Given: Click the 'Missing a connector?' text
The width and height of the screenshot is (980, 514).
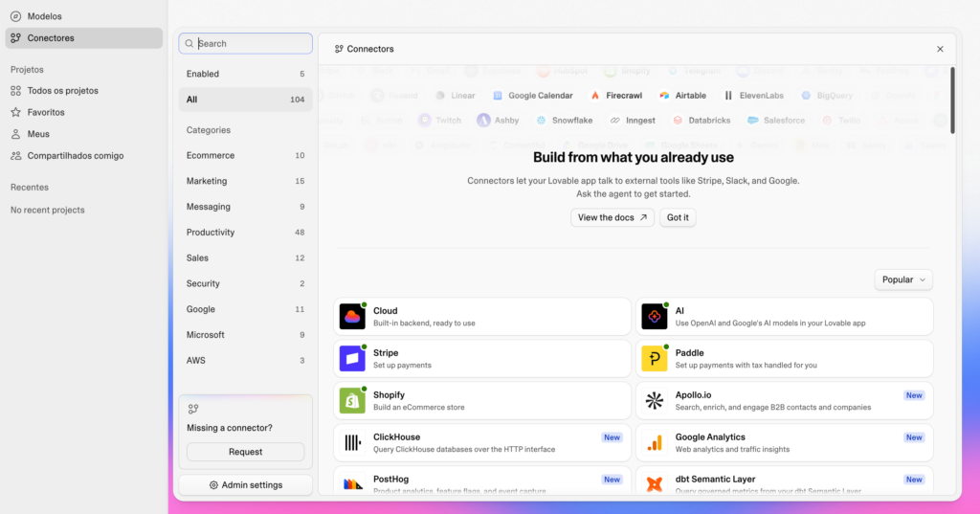Looking at the screenshot, I should [x=230, y=428].
